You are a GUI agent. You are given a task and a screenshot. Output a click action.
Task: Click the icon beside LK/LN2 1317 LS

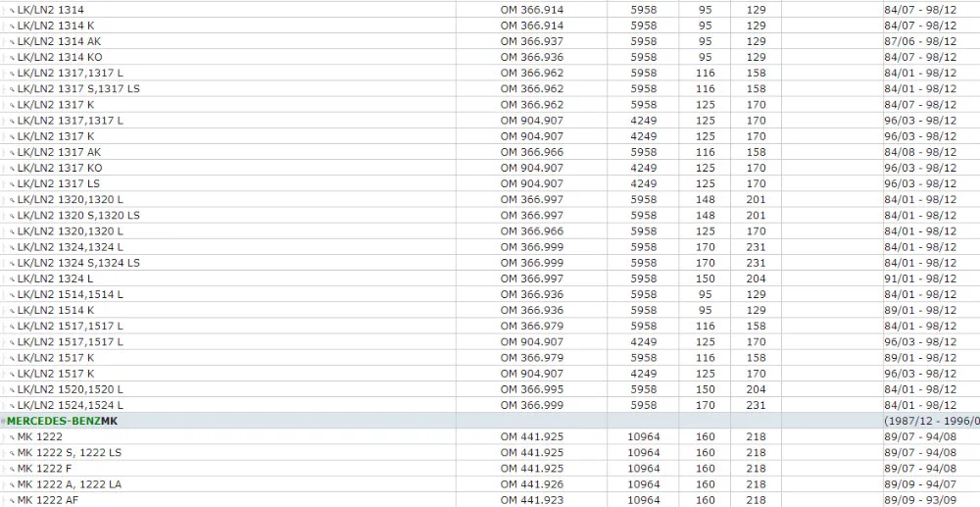(x=12, y=184)
